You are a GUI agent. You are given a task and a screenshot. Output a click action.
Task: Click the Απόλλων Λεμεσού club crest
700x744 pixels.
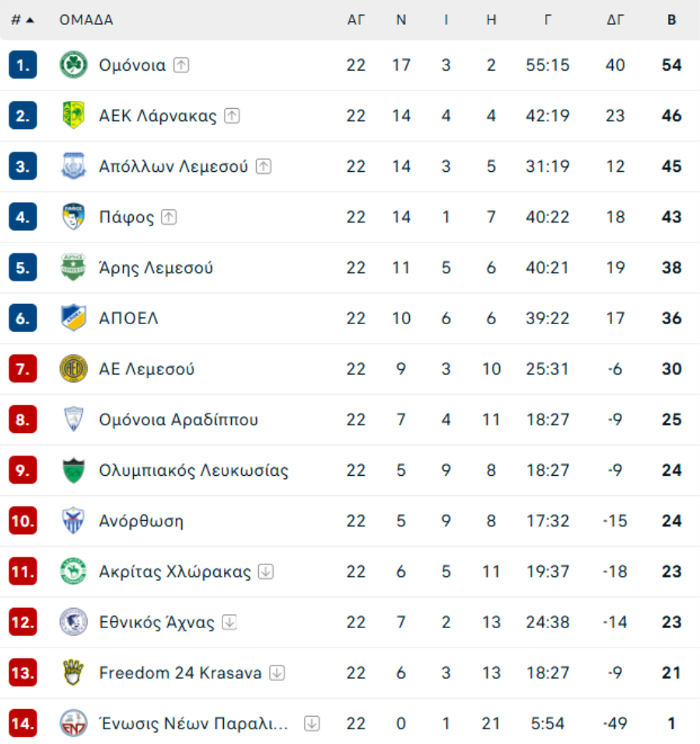pos(73,166)
